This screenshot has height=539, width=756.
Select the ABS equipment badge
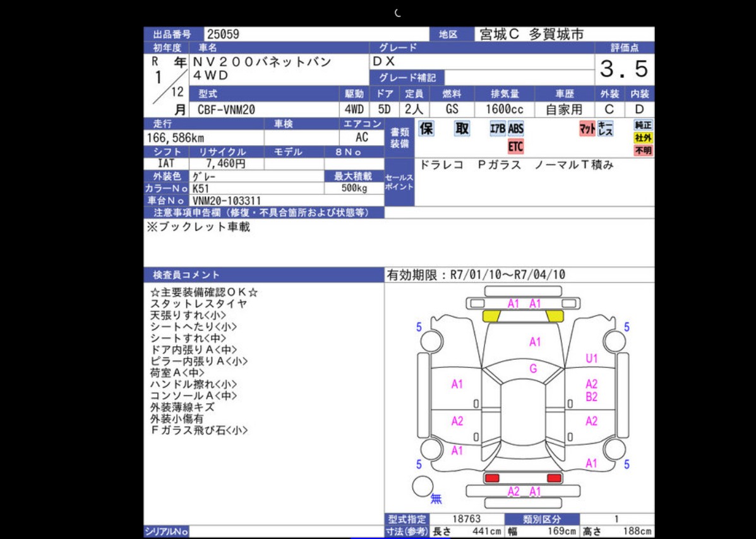[x=515, y=129]
